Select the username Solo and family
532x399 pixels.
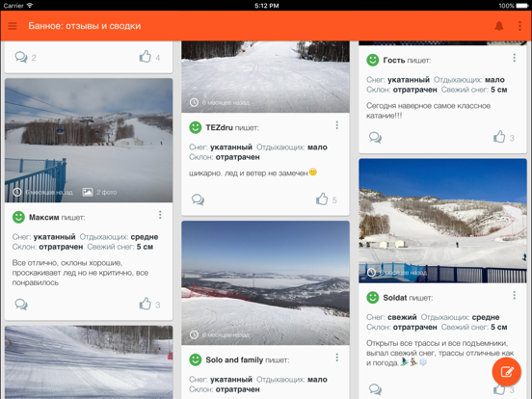click(x=234, y=360)
